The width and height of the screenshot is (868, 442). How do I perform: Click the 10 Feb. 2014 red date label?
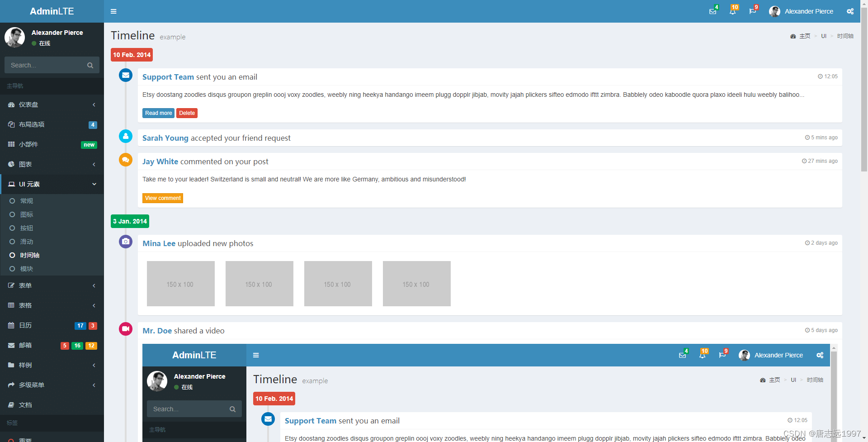132,55
